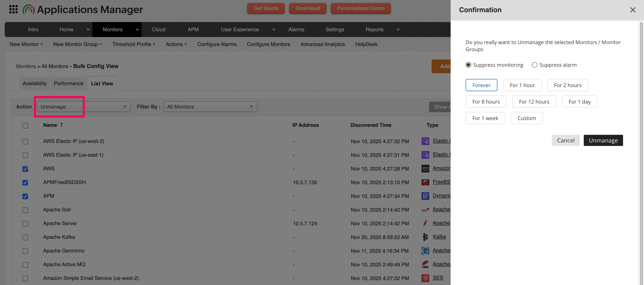This screenshot has height=285, width=644.
Task: Check the Apache Active MQ checkbox
Action: [25, 265]
